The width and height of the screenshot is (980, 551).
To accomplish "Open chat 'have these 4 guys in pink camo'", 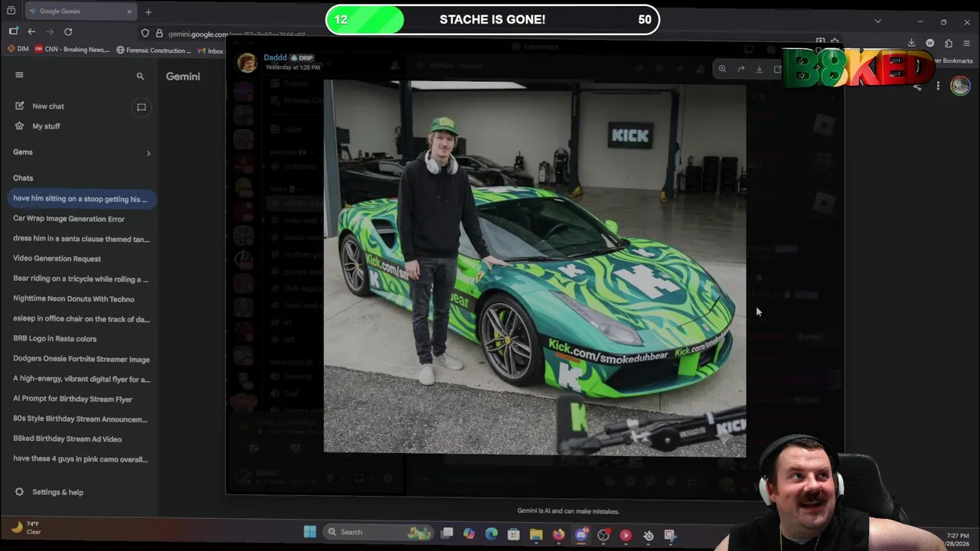I will 82,459.
